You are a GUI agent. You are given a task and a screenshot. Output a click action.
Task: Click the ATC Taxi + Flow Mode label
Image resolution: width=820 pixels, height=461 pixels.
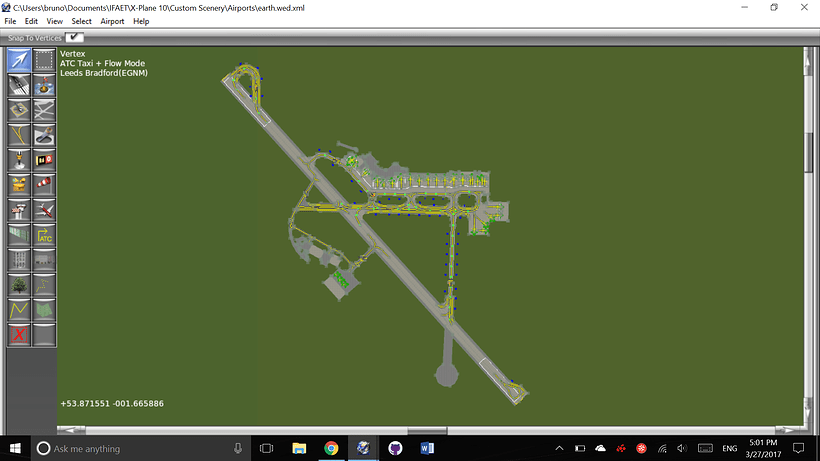point(102,63)
